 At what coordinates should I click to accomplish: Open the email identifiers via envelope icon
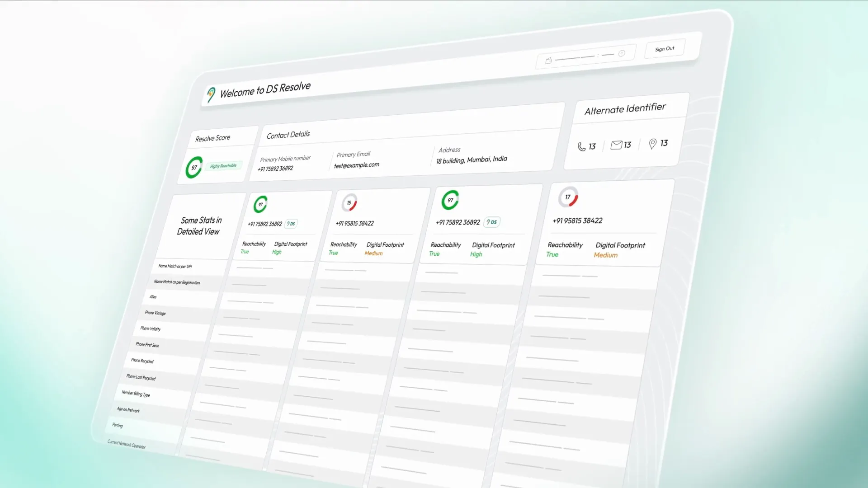tap(616, 145)
